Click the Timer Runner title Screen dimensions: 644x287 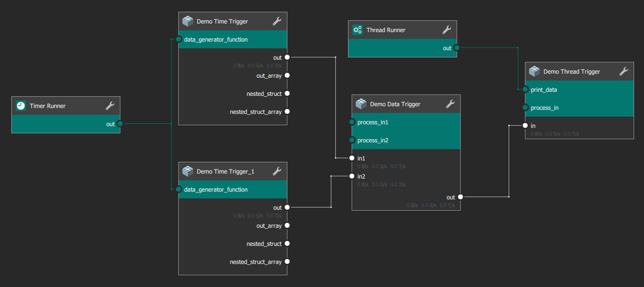point(48,106)
